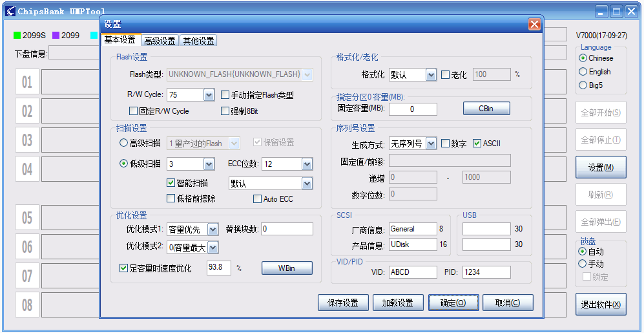
Task: Click the CBin button
Action: point(486,109)
